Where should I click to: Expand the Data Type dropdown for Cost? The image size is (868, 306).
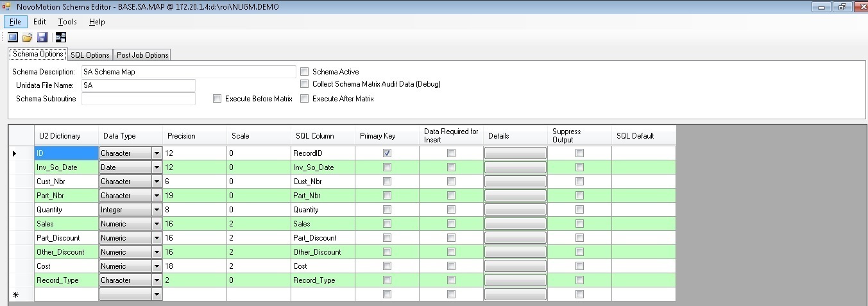157,266
